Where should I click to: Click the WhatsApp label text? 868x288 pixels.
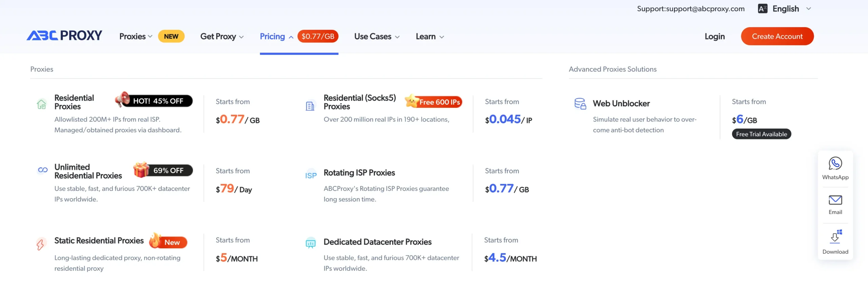(x=835, y=177)
